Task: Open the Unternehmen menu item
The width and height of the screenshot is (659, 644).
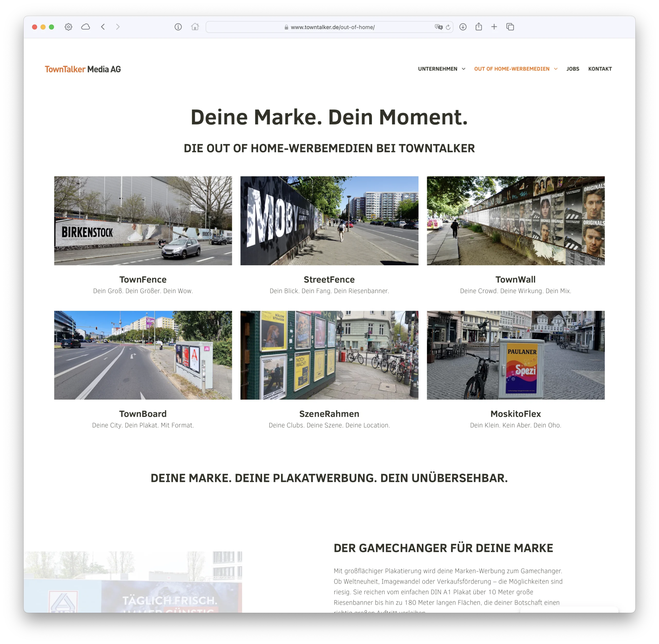Action: [x=437, y=69]
